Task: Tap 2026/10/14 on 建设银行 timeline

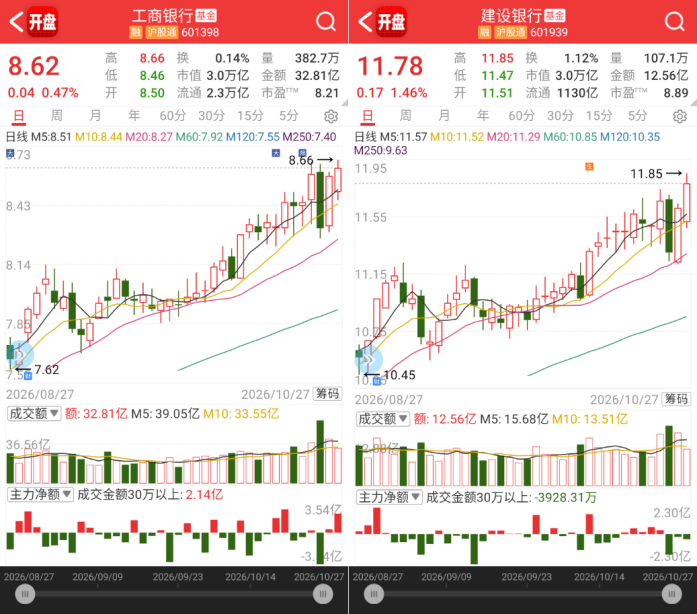Action: (599, 577)
